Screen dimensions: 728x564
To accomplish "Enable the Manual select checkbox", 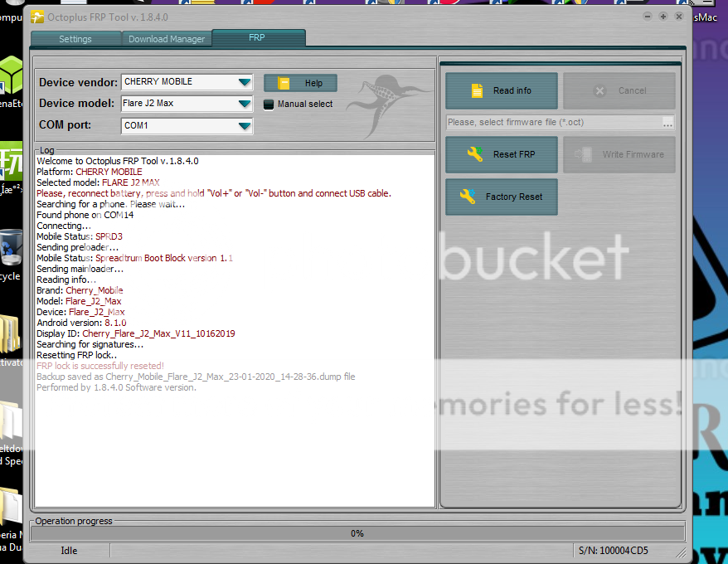I will click(x=269, y=105).
